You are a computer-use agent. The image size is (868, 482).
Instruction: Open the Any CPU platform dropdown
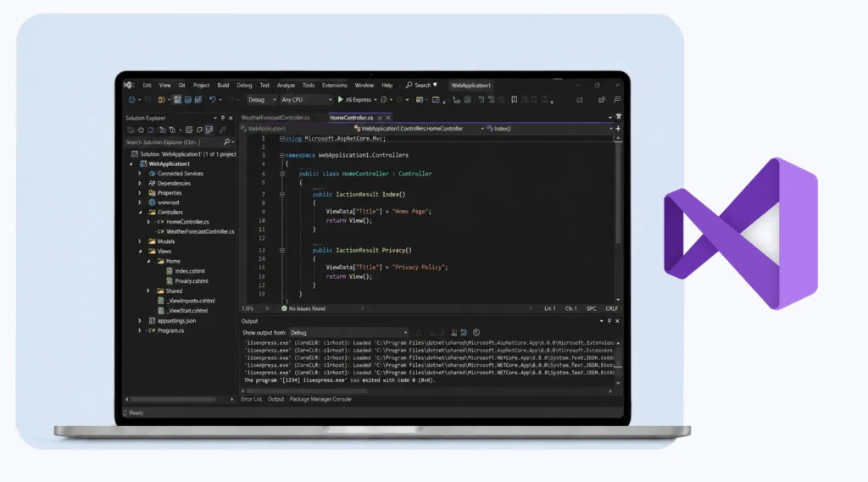click(x=306, y=100)
